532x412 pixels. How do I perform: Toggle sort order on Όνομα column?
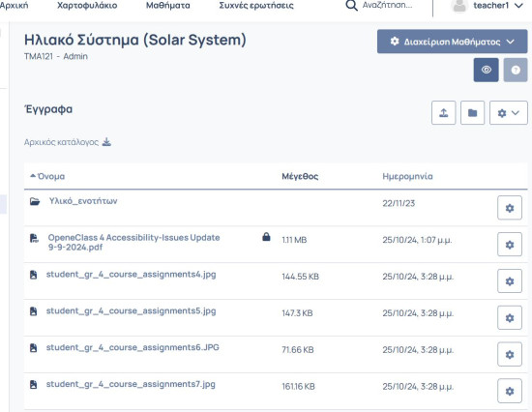(x=47, y=176)
